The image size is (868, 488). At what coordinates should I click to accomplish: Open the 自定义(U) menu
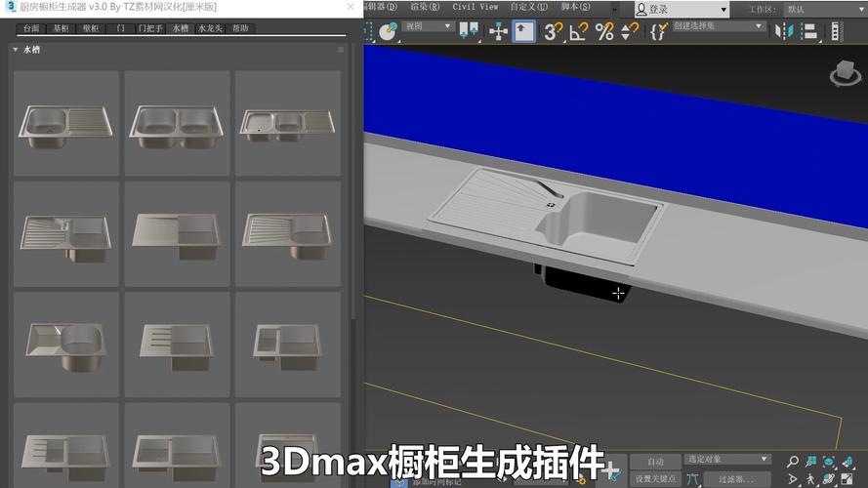tap(528, 7)
